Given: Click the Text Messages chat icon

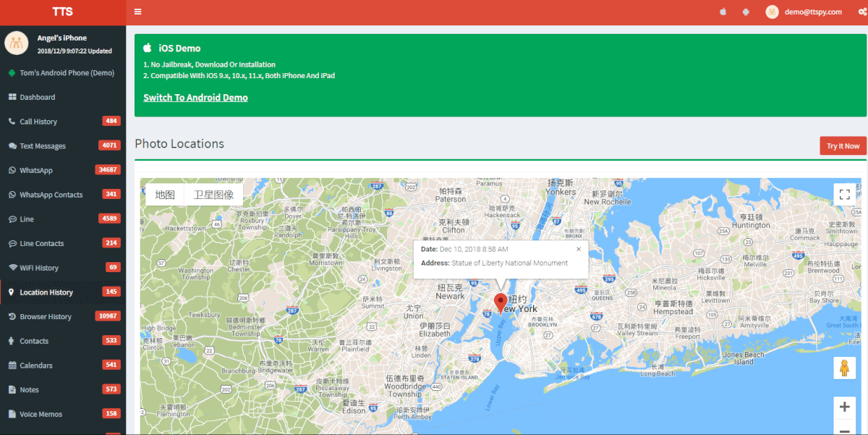Looking at the screenshot, I should pos(12,146).
